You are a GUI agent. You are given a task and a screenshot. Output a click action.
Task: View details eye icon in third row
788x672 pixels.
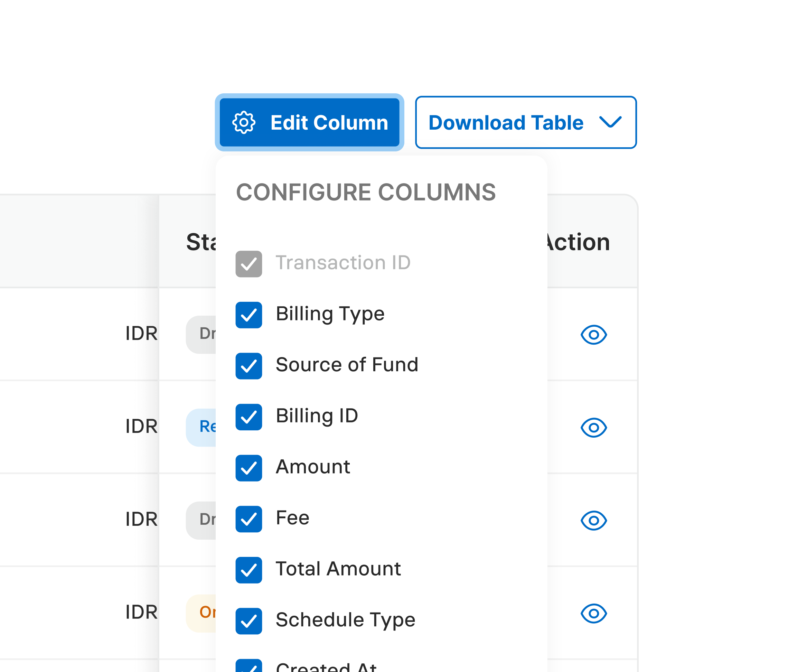594,520
